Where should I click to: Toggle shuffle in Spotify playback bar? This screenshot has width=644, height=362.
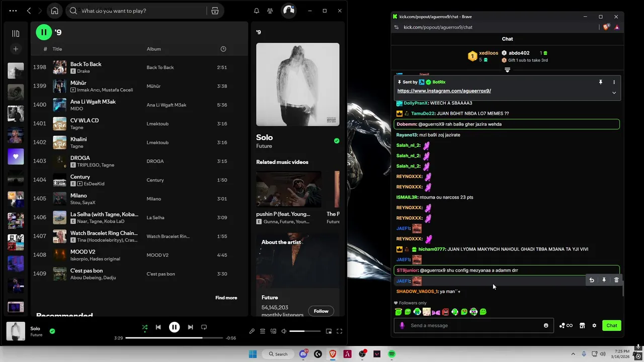point(145,327)
